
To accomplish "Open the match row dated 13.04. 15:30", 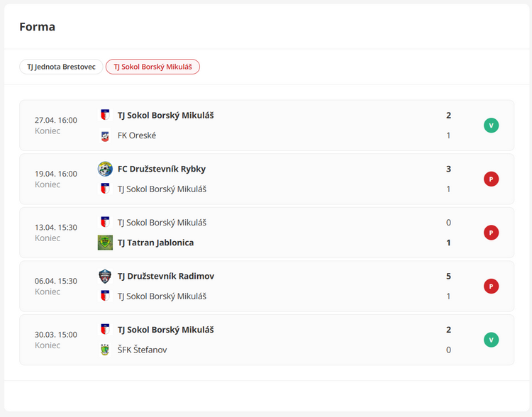I will [267, 233].
